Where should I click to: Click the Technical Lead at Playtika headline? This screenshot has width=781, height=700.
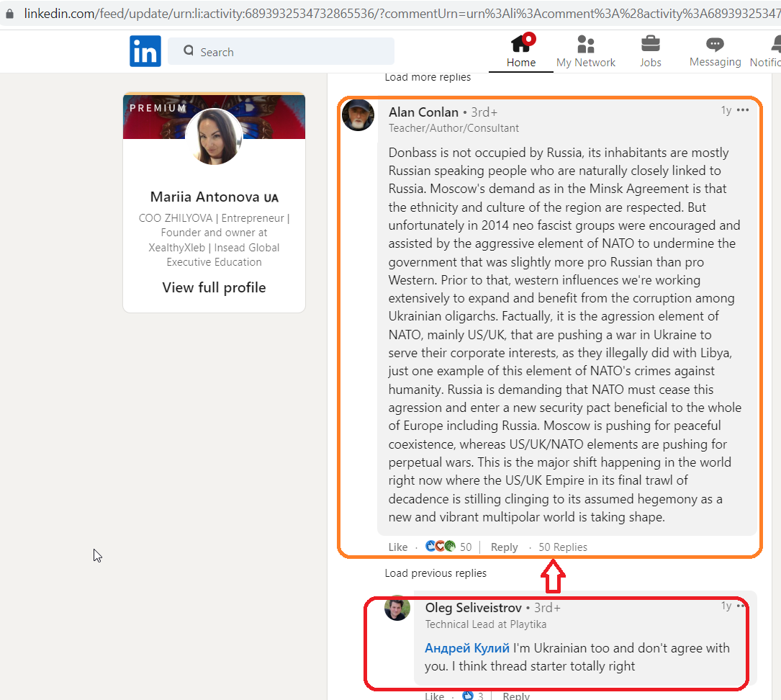click(x=486, y=624)
